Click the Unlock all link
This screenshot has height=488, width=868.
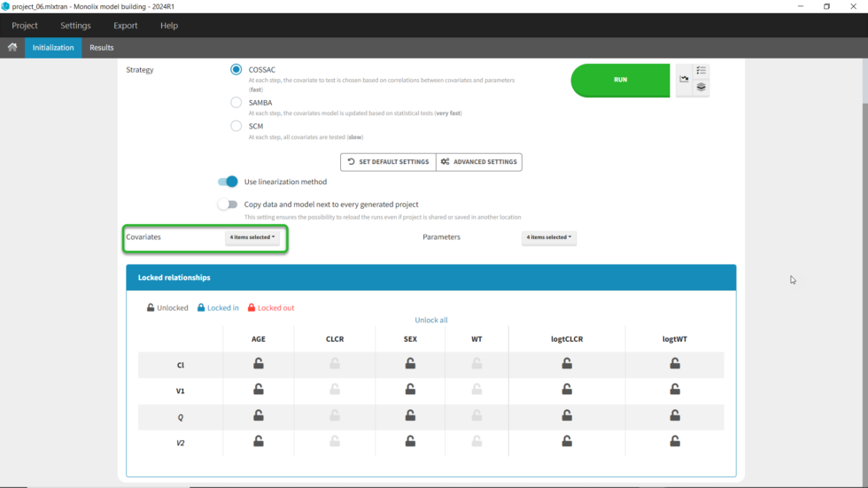pos(431,320)
